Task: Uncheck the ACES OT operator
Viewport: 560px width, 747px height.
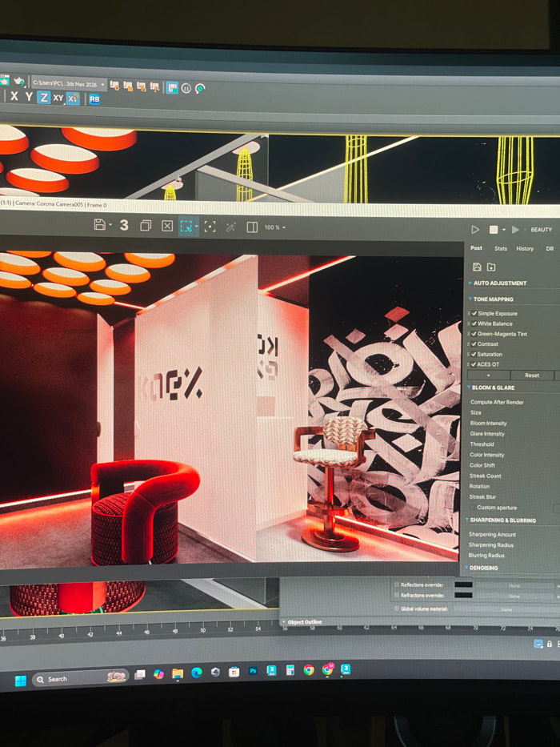Action: pos(474,364)
